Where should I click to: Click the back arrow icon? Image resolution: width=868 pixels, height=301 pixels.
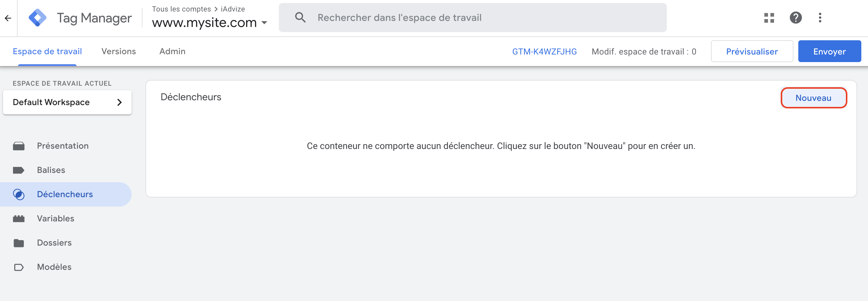[8, 18]
